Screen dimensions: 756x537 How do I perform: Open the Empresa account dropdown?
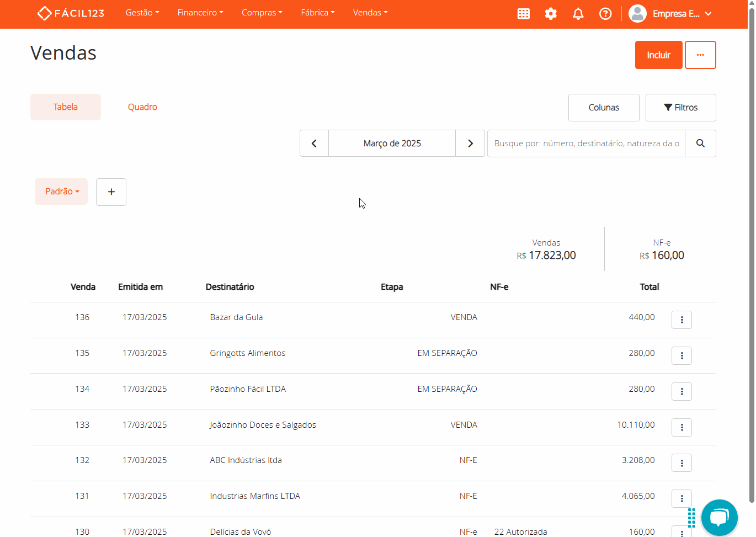670,14
